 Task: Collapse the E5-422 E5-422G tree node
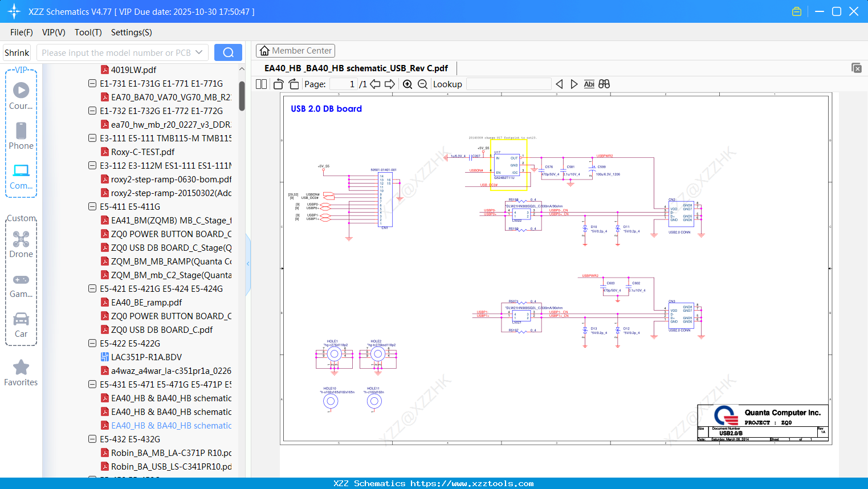click(x=92, y=344)
